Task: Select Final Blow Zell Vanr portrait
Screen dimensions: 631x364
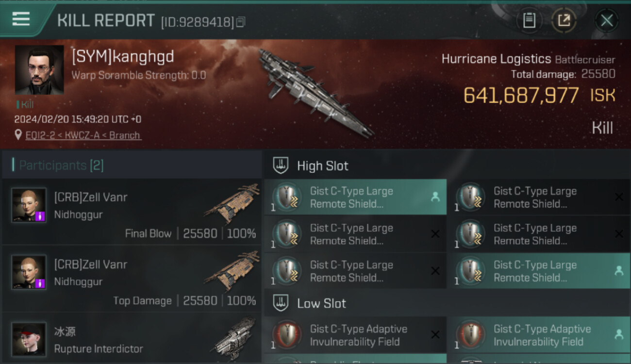Action: [29, 205]
